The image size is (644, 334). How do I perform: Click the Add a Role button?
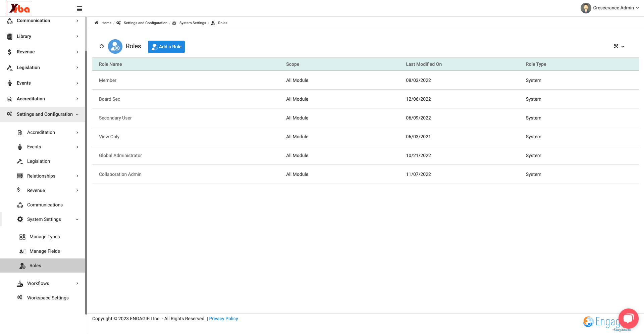[166, 47]
